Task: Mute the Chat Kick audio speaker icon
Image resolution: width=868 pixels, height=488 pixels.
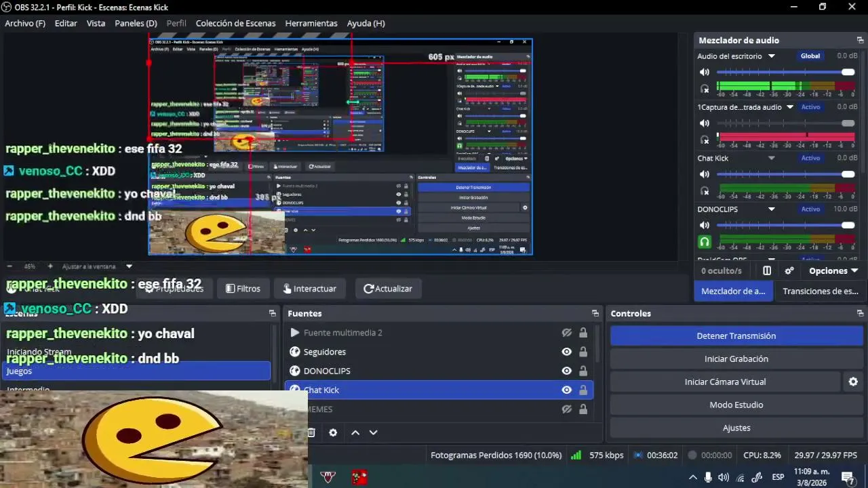Action: click(705, 174)
